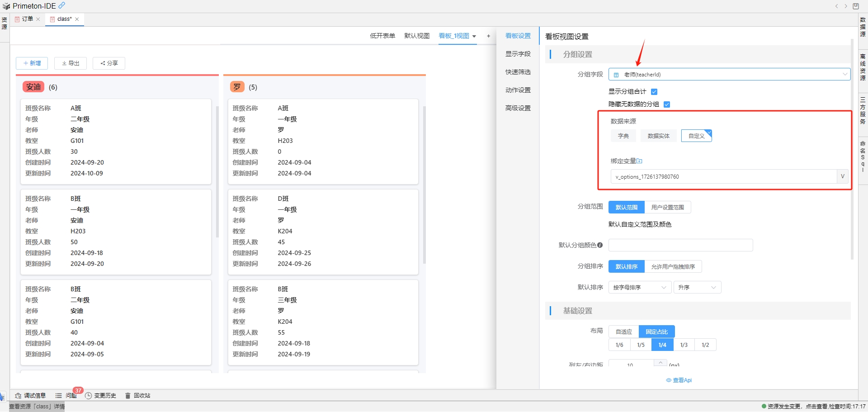Open 变更历史 change history panel
Image resolution: width=868 pixels, height=412 pixels.
tap(101, 396)
